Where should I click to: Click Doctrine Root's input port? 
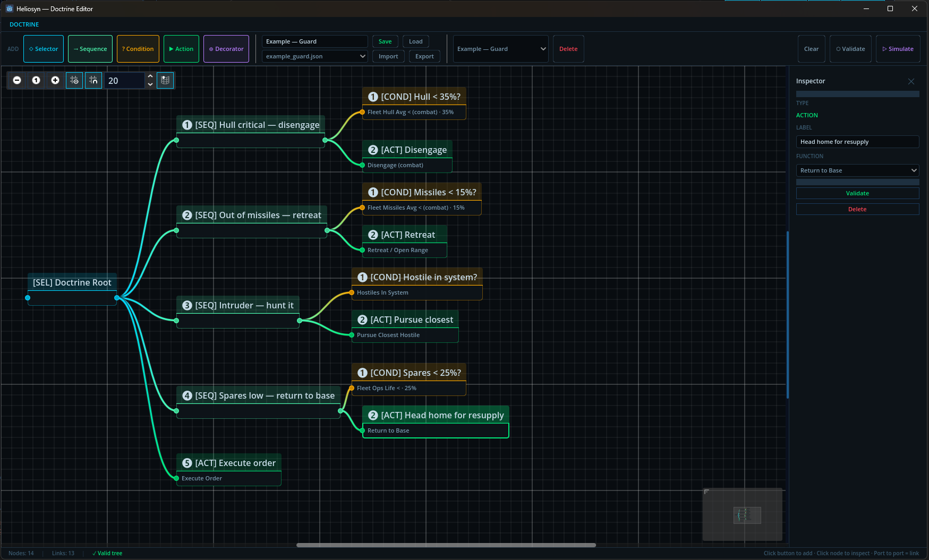click(x=28, y=298)
